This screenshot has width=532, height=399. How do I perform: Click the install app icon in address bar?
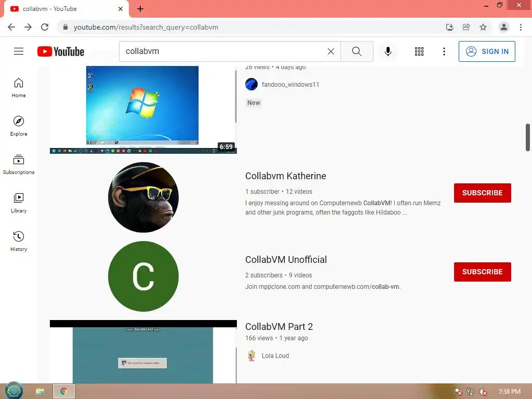[449, 27]
